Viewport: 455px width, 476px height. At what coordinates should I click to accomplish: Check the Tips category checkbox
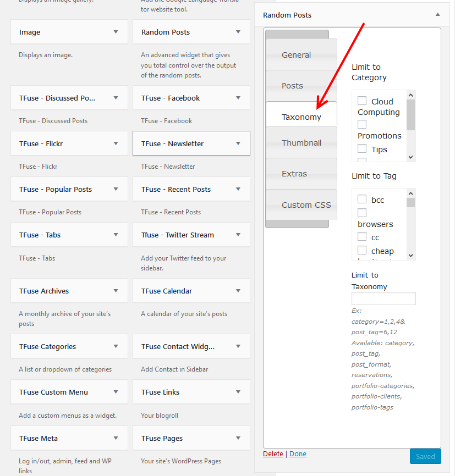click(362, 149)
